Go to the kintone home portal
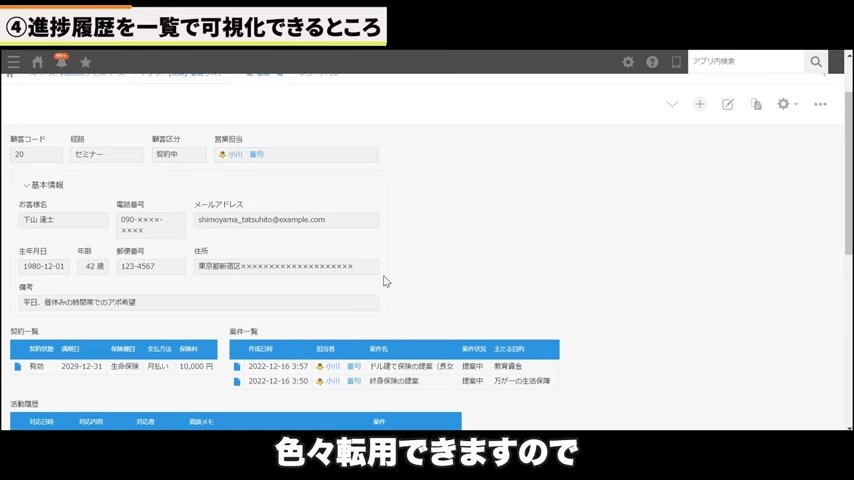The image size is (854, 480). 38,62
